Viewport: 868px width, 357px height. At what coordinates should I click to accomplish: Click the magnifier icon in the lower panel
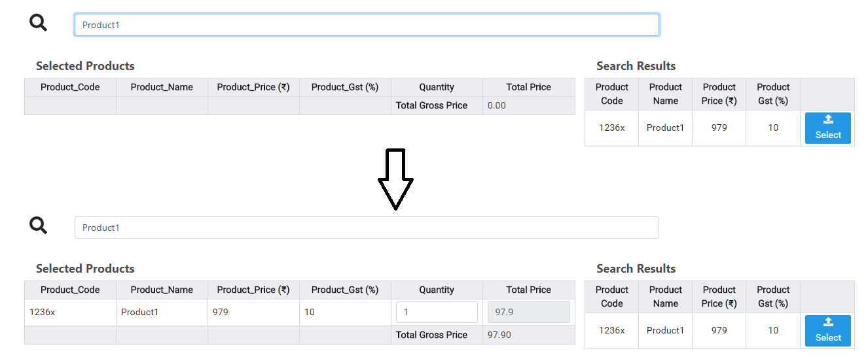pyautogui.click(x=39, y=226)
